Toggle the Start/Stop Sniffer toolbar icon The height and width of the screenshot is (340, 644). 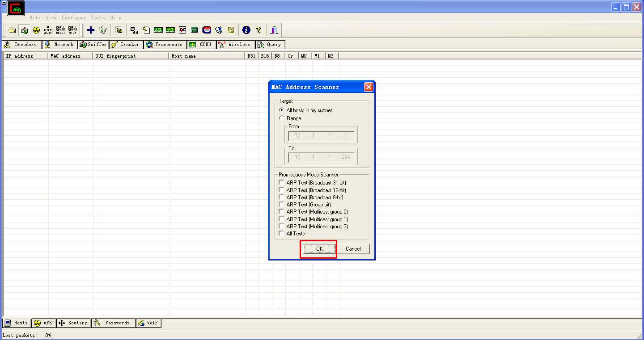[24, 30]
